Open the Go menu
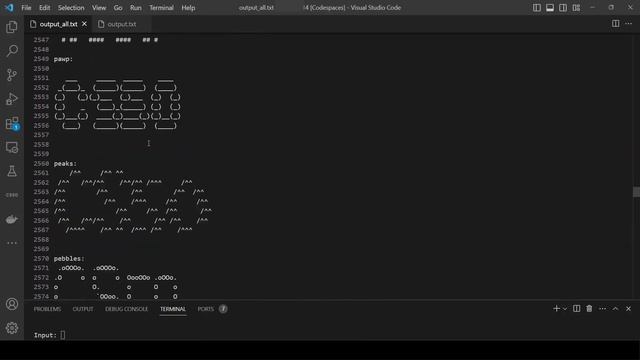 tap(118, 8)
